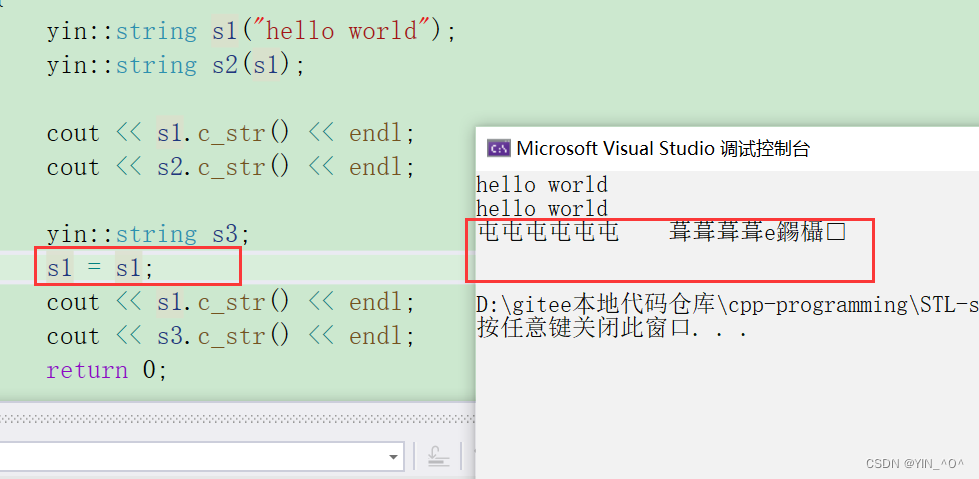The height and width of the screenshot is (479, 979).
Task: Click the D:\gitee本地代码仓库 path line in console
Action: [727, 305]
